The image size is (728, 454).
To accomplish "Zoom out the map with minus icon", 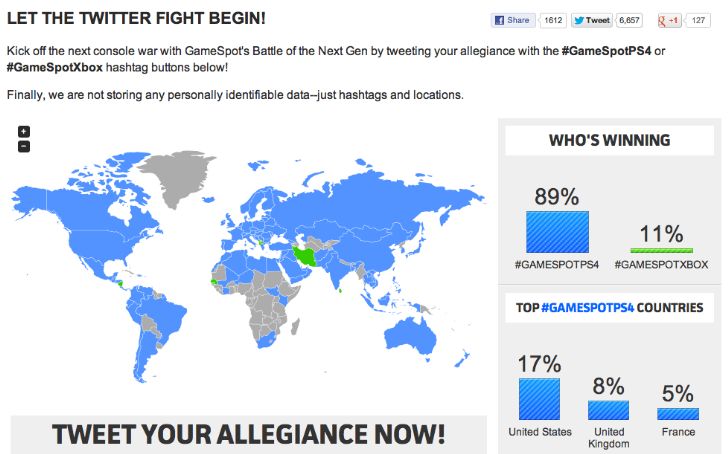I will (x=24, y=146).
